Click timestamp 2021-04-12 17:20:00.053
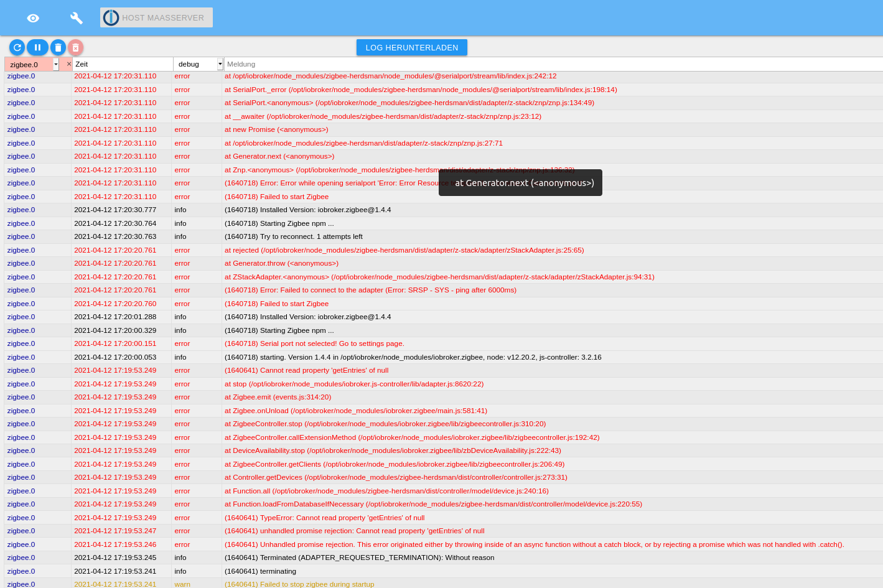 pyautogui.click(x=115, y=357)
